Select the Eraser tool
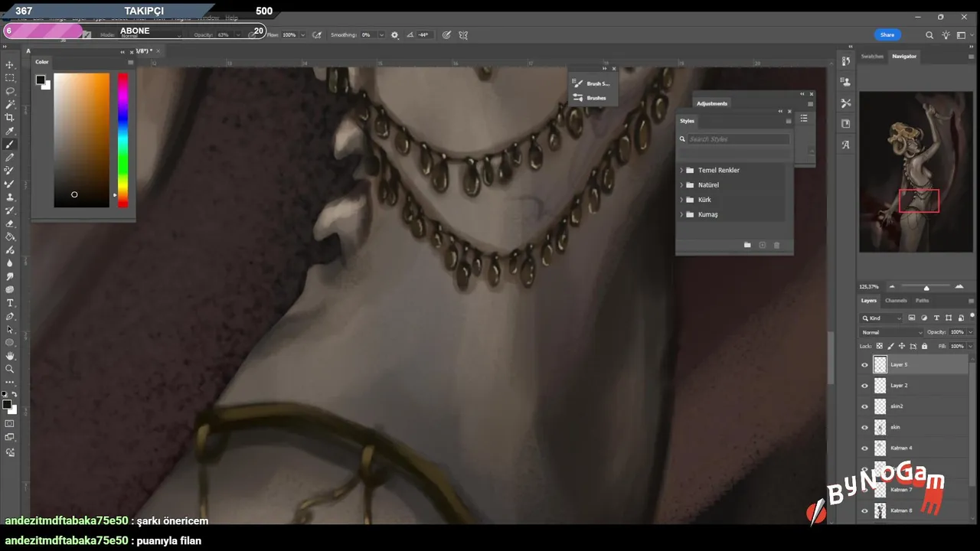Screen dimensions: 980x551 pyautogui.click(x=10, y=223)
